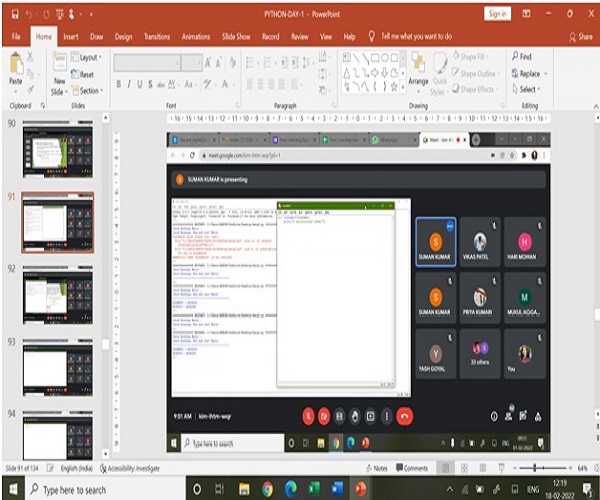Click Task View icon on taskbar
This screenshot has width=600, height=500.
[219, 489]
